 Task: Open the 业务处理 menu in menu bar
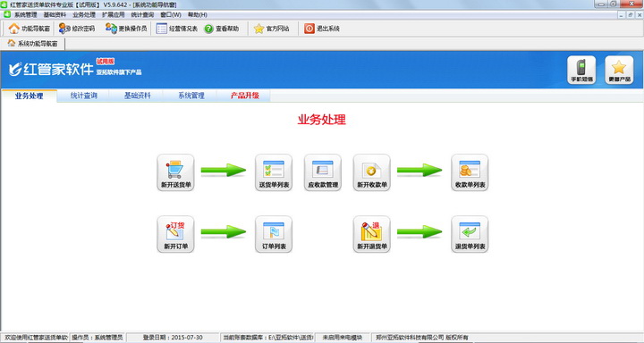pyautogui.click(x=84, y=15)
